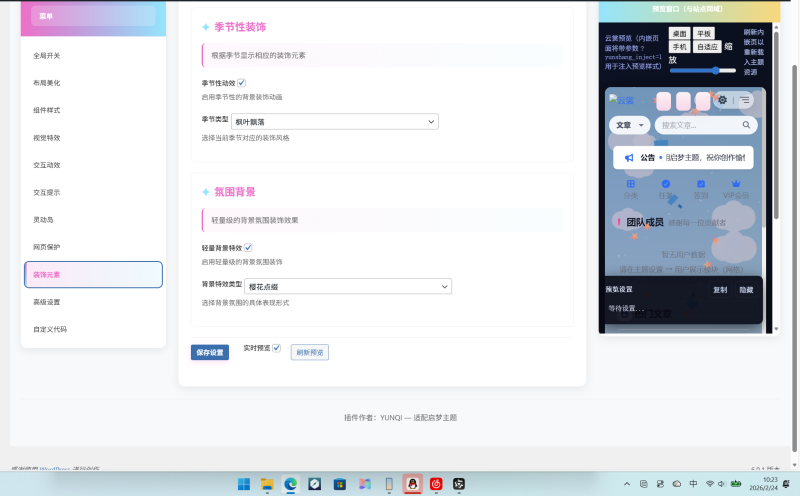Open the Windows Start menu
Viewport: 800px width, 496px height.
(244, 484)
